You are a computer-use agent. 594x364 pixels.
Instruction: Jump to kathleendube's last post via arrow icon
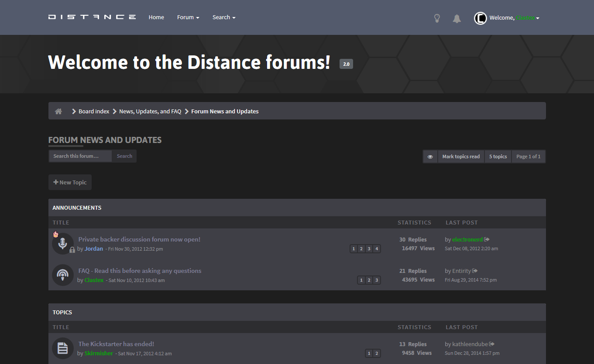[x=492, y=344]
